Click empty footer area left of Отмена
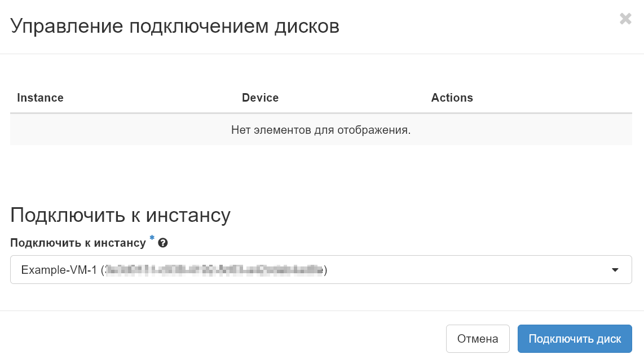The image size is (644, 363). [x=226, y=339]
